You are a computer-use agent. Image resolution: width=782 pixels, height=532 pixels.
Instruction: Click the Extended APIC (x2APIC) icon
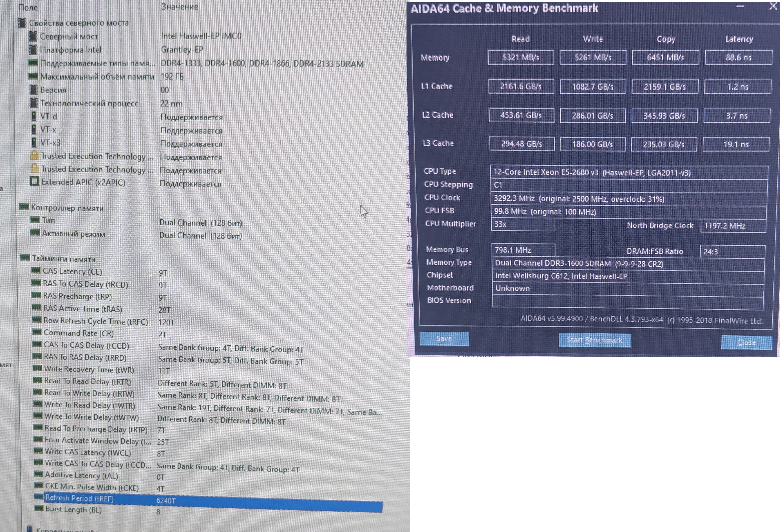34,182
